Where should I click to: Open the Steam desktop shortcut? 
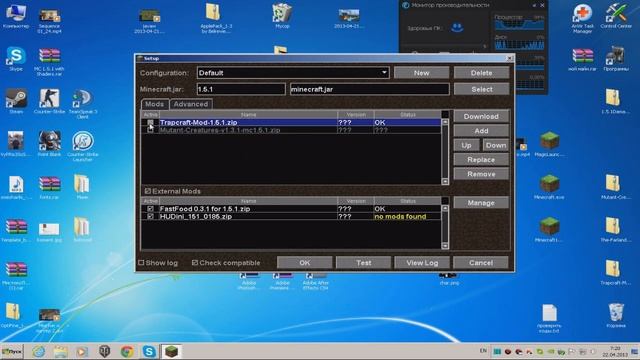pos(16,101)
